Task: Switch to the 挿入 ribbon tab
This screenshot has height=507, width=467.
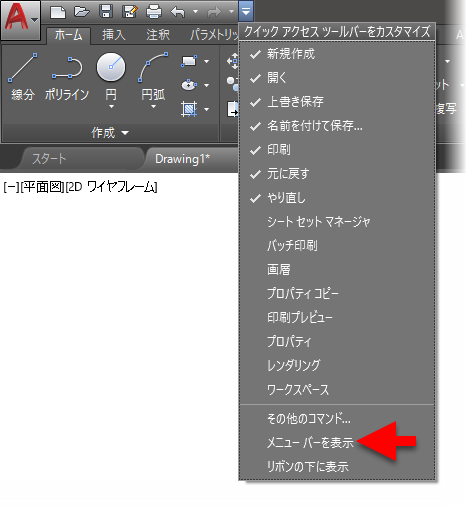Action: click(x=114, y=35)
